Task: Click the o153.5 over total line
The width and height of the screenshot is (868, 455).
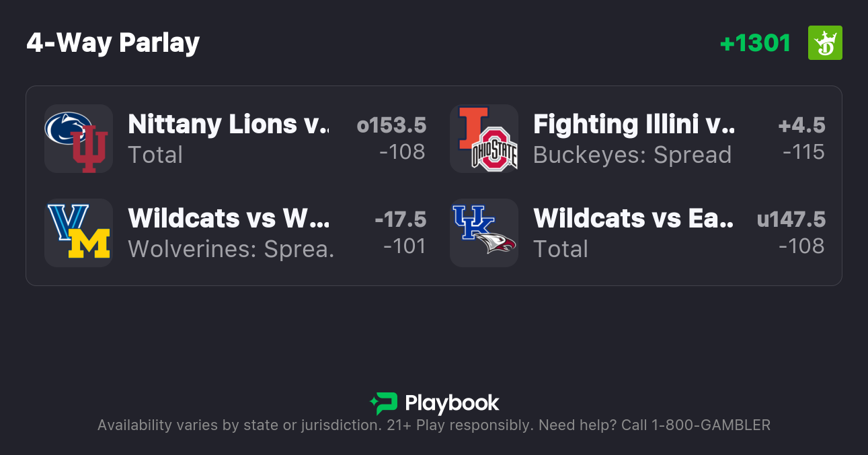Action: (391, 125)
